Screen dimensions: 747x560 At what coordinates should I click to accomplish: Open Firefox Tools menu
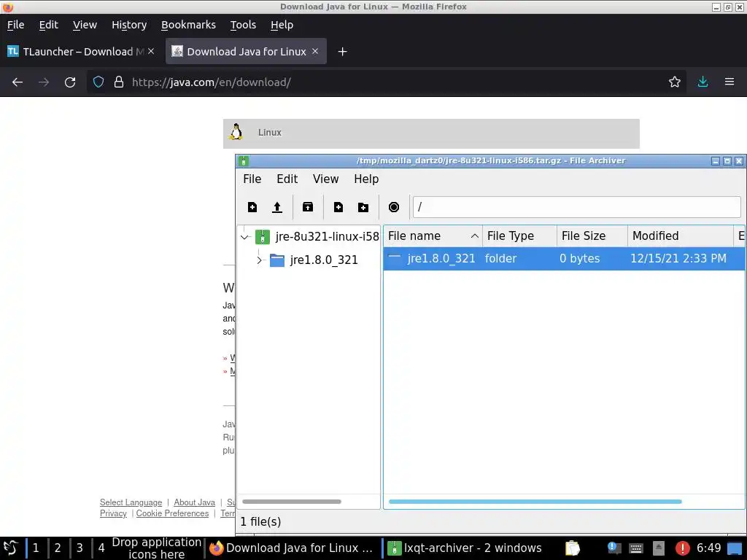(x=243, y=25)
